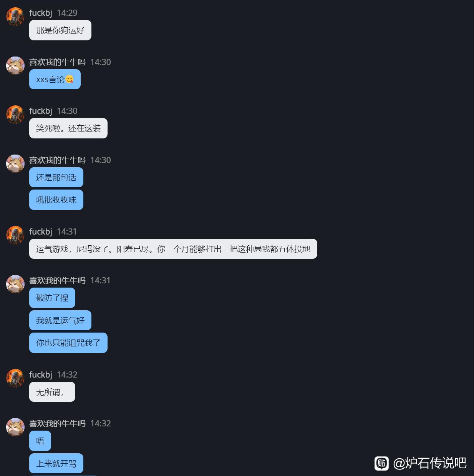The height and width of the screenshot is (476, 474).
Task: Click the emoji in xxs言论 bubble
Action: pos(70,80)
